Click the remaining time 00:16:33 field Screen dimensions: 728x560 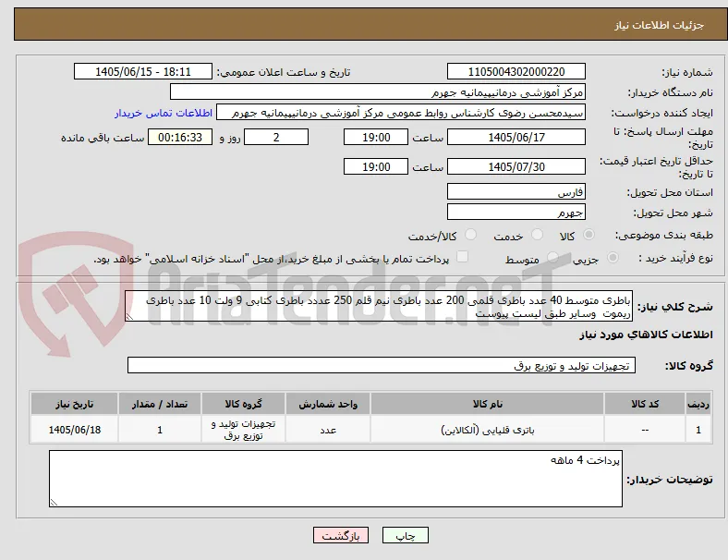[x=180, y=137]
